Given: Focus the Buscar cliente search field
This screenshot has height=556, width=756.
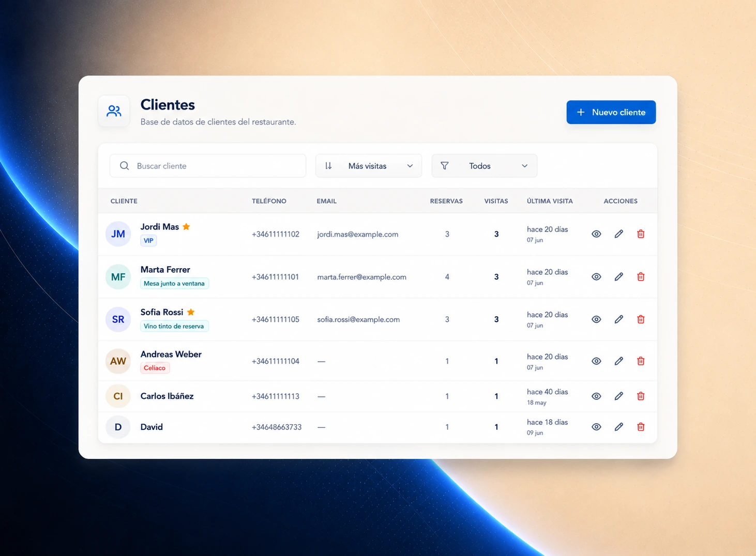Looking at the screenshot, I should click(x=208, y=166).
